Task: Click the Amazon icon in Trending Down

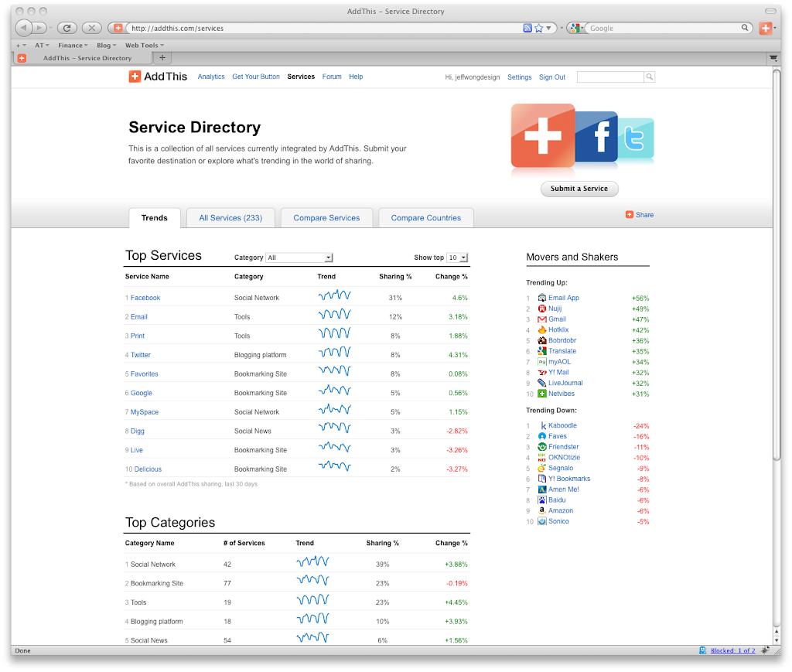Action: point(542,510)
